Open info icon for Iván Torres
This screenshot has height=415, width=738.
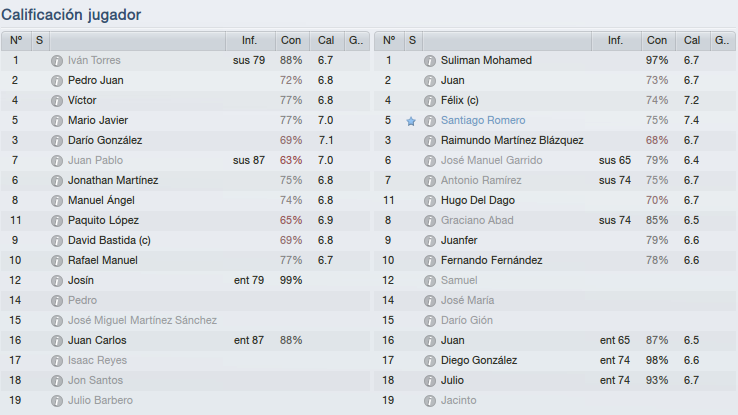tap(57, 61)
